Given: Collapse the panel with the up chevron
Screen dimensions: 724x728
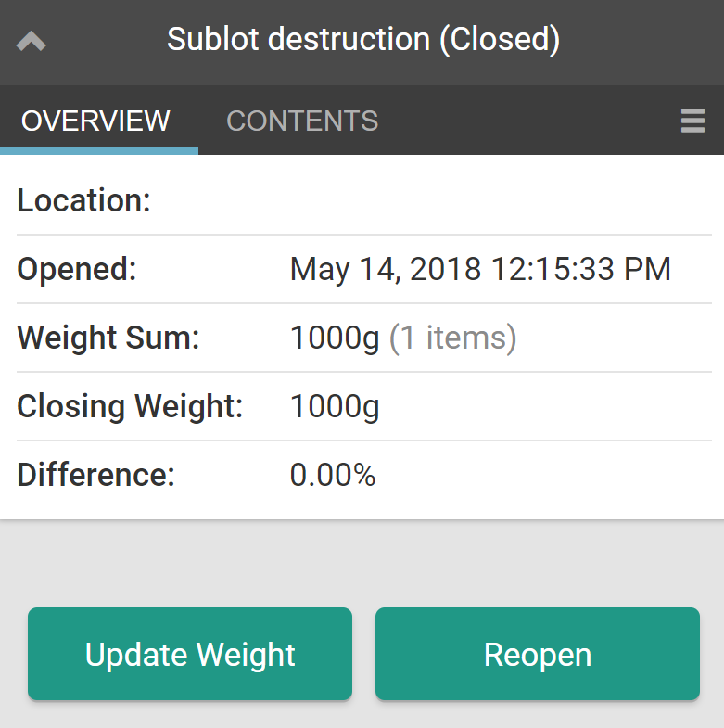Looking at the screenshot, I should (x=32, y=42).
